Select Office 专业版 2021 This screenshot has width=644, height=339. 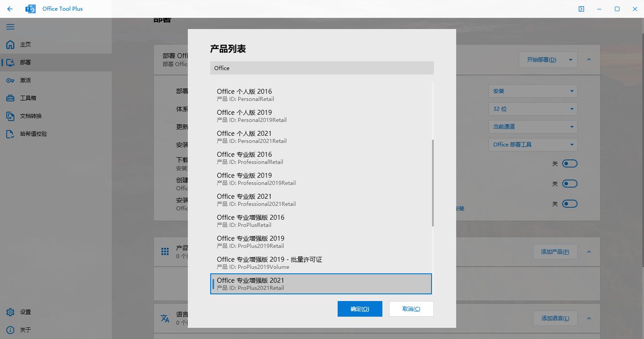click(x=321, y=200)
